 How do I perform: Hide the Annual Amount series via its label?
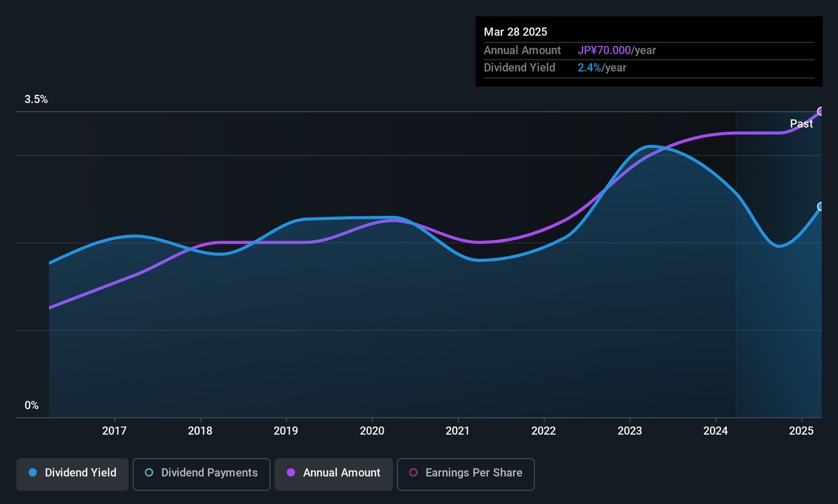point(342,473)
